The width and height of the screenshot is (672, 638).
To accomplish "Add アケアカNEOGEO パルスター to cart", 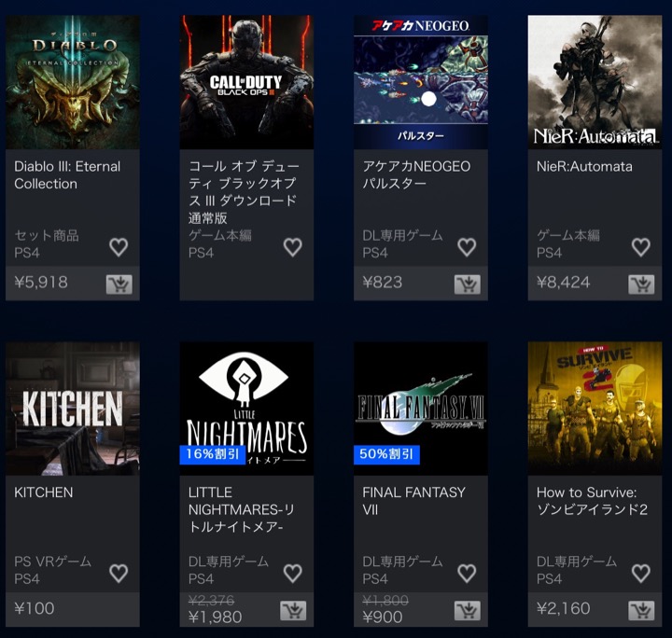I will 468,284.
